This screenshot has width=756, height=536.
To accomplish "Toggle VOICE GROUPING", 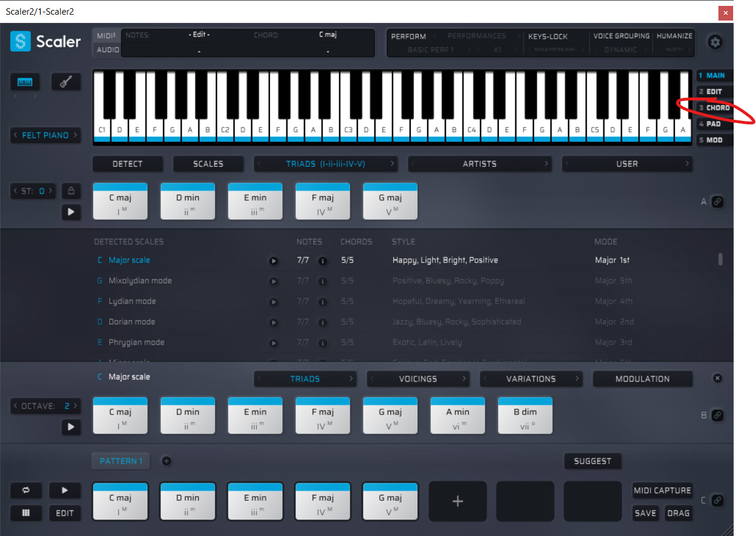I will 622,36.
